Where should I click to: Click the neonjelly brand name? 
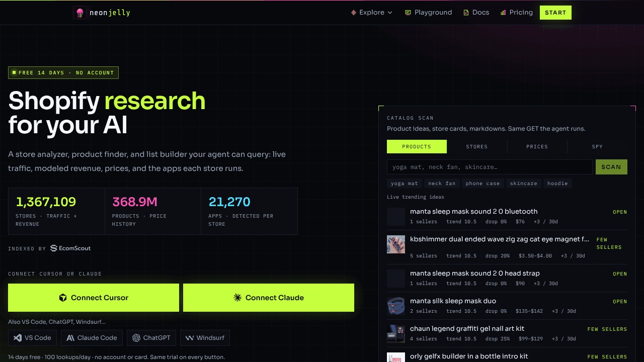click(110, 13)
